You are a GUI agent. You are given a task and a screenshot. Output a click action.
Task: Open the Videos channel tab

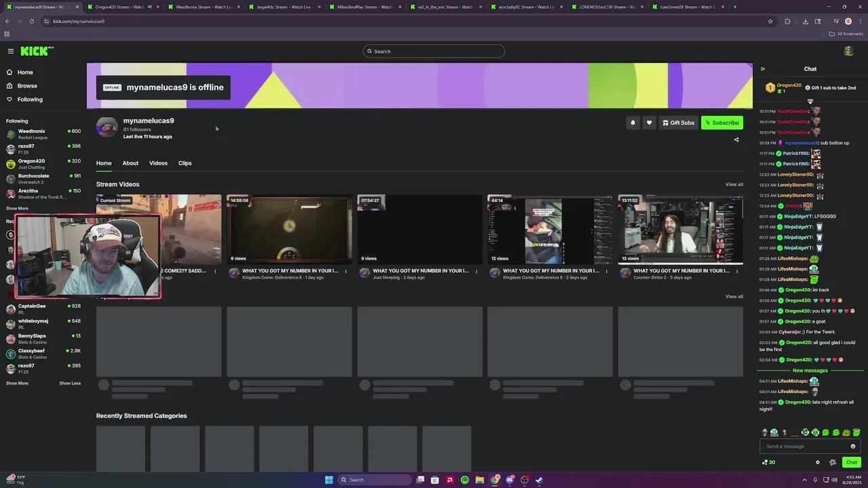tap(158, 163)
